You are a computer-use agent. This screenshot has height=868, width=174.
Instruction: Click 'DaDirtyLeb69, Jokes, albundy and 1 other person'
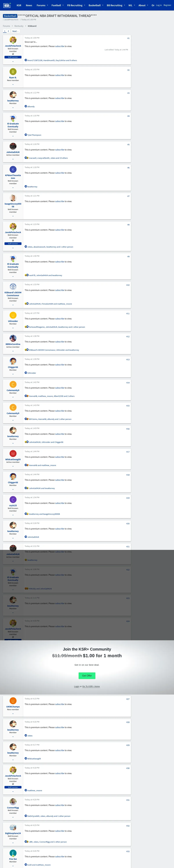(49, 816)
